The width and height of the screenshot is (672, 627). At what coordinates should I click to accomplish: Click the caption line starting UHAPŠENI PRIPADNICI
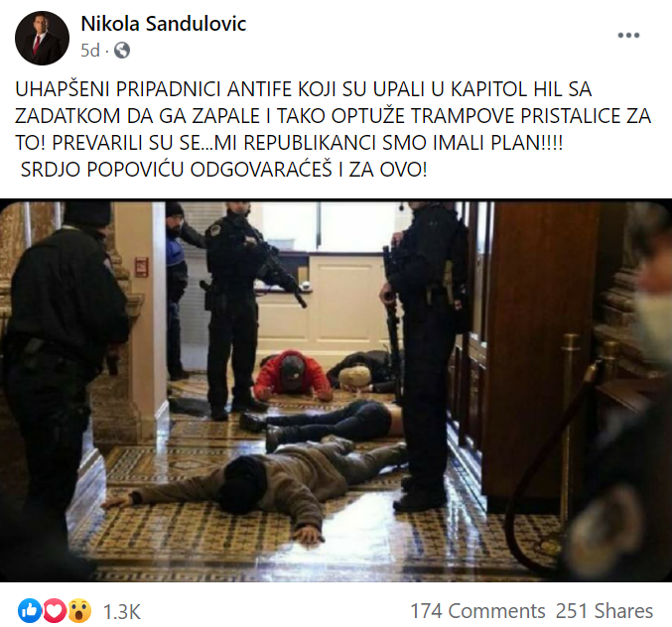coord(304,89)
